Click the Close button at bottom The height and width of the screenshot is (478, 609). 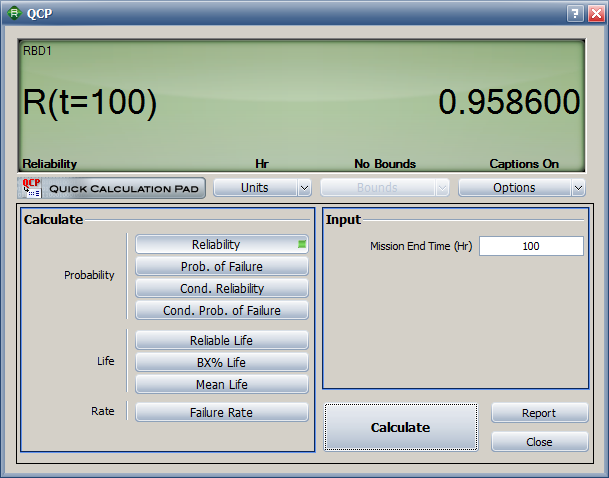539,441
